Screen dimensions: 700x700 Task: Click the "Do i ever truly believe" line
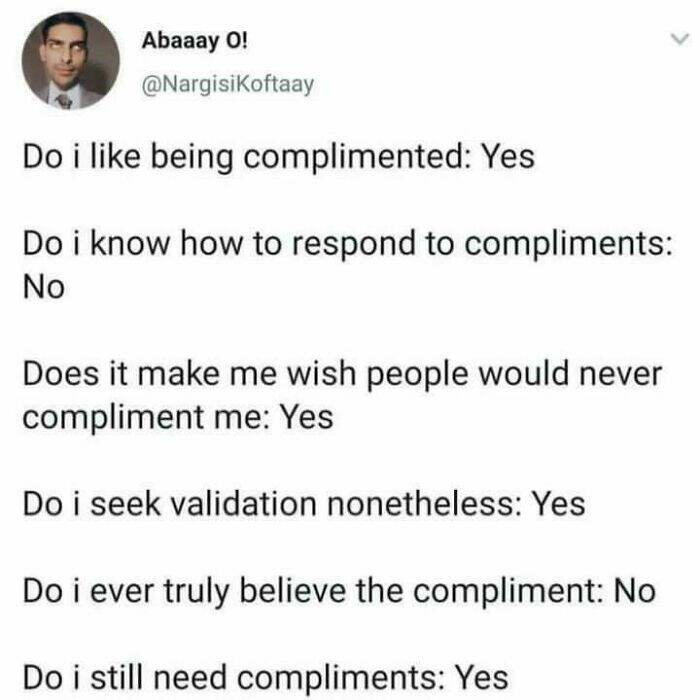coord(338,592)
